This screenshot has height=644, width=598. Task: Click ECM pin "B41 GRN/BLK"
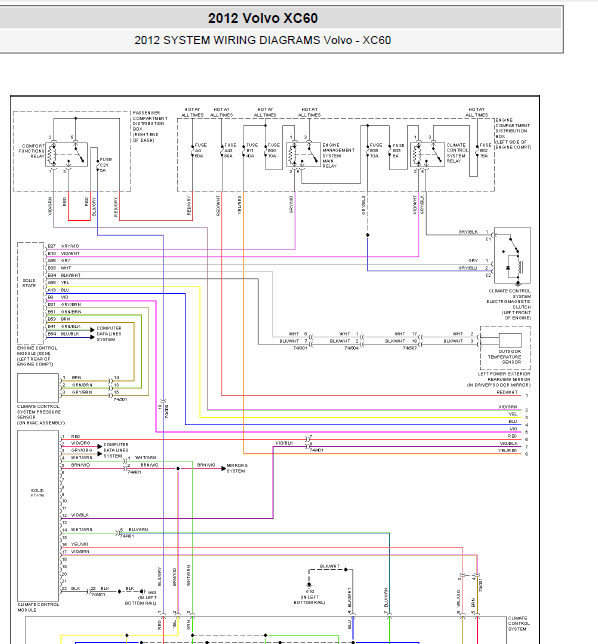[64, 327]
